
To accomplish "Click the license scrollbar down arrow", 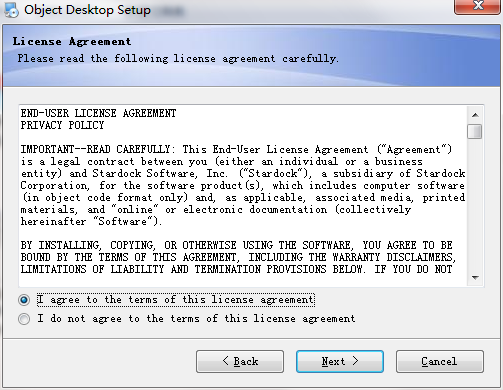I will click(x=475, y=277).
